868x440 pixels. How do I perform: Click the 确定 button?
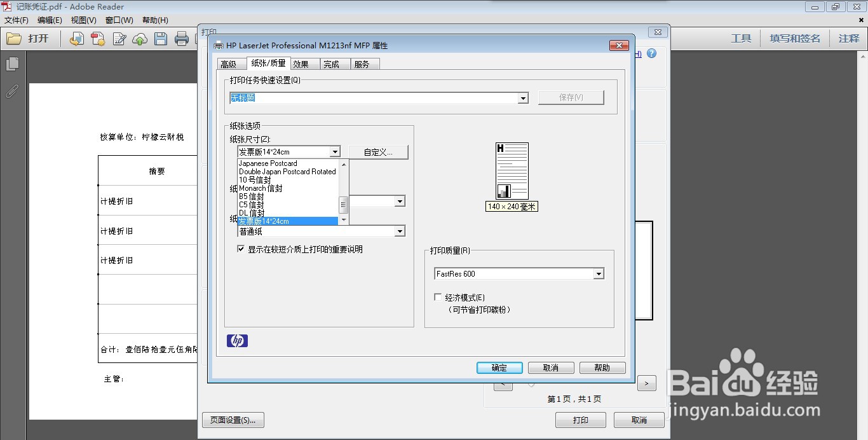[x=499, y=368]
